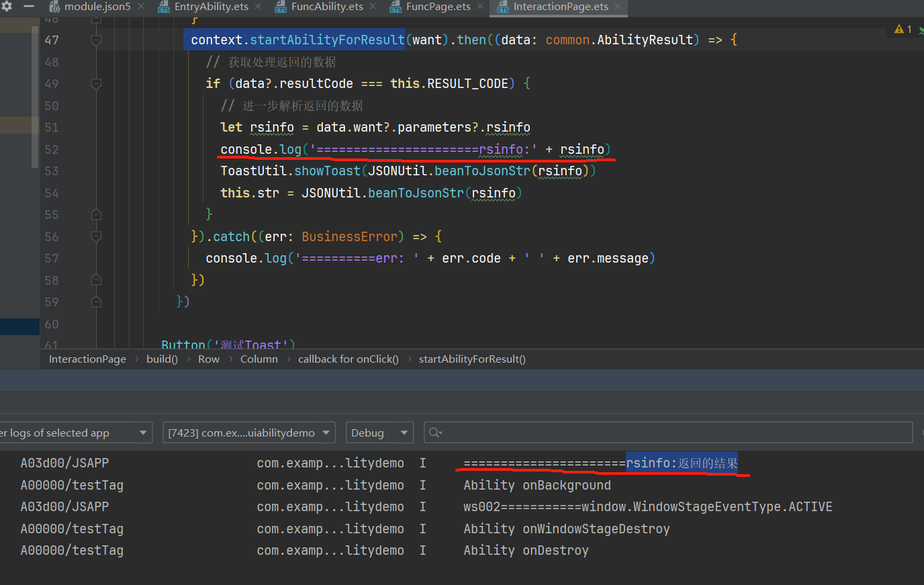Switch to the EntryAbility.ets tab
This screenshot has width=924, height=585.
click(x=212, y=7)
